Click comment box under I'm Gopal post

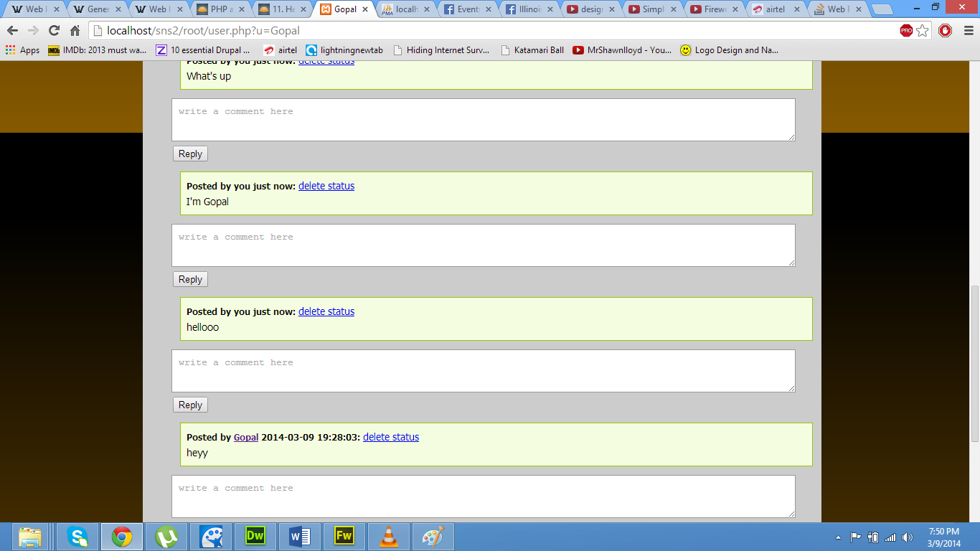tap(484, 245)
